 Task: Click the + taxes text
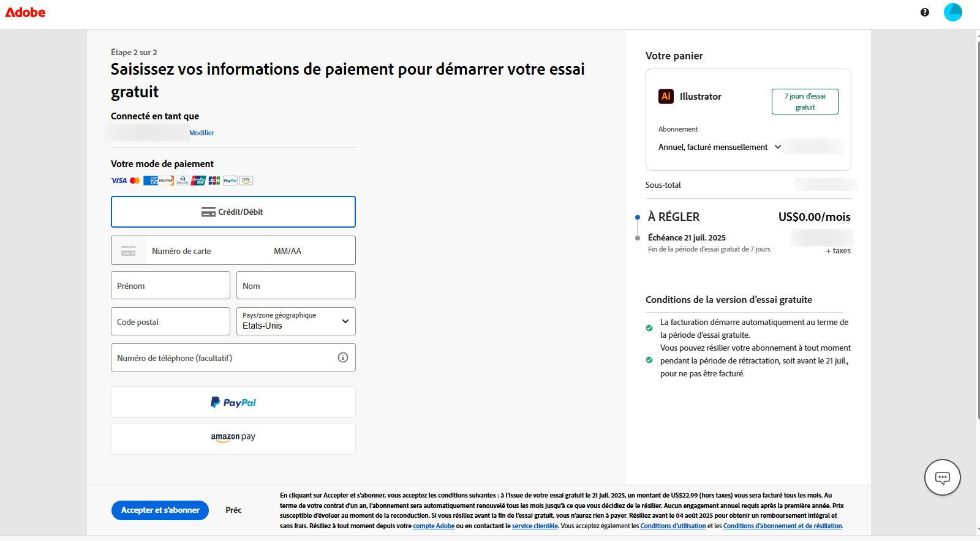[838, 251]
